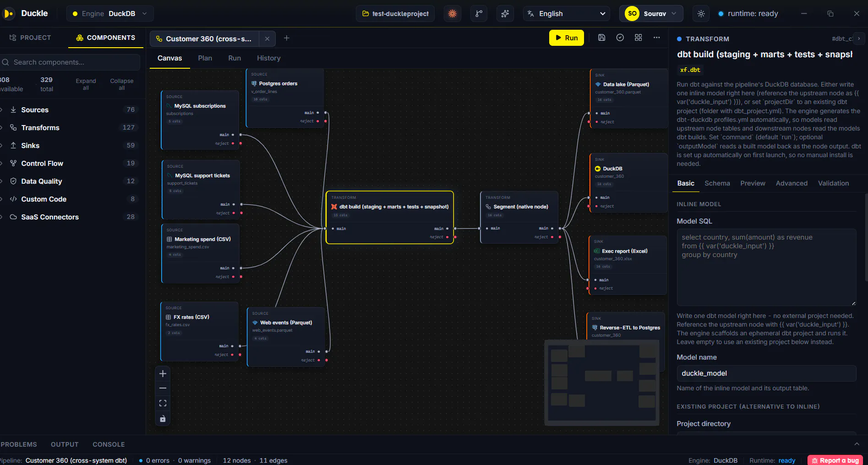Select the MySQL support tickets source node
Image resolution: width=868 pixels, height=465 pixels.
tap(201, 190)
